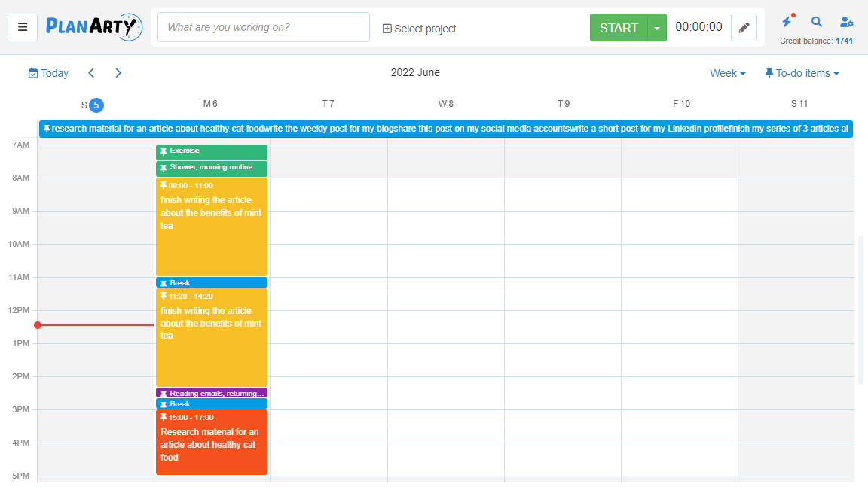Click the calendar icon next to Today
The height and width of the screenshot is (487, 868).
[x=33, y=73]
